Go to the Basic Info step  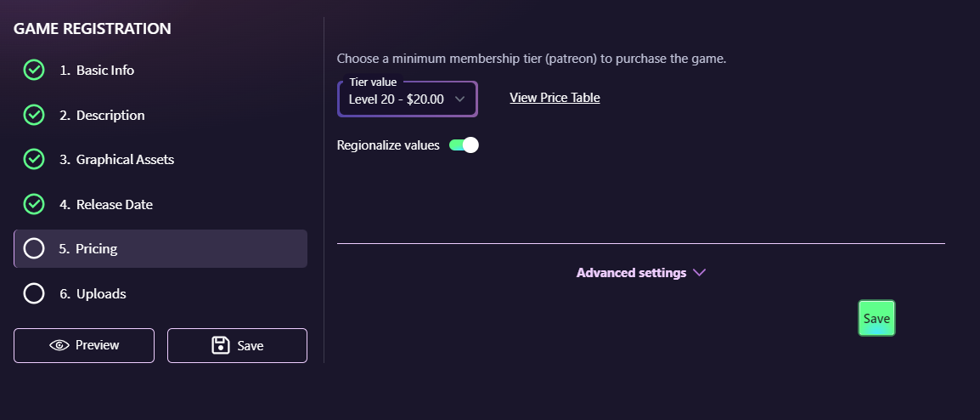pos(104,70)
